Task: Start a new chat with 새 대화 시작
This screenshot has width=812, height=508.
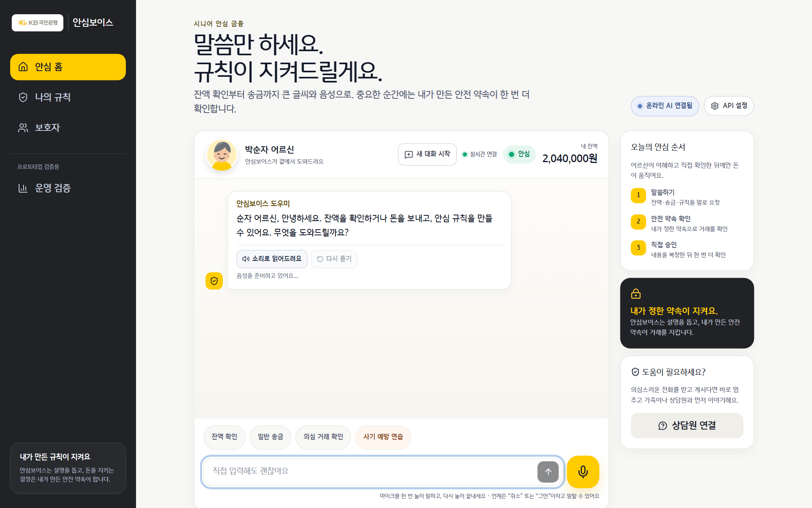Action: (427, 154)
